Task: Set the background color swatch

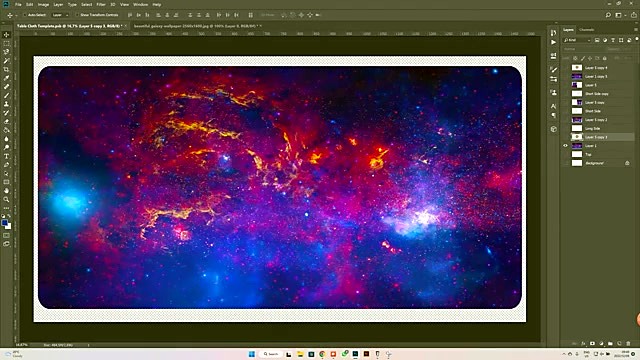Action: tap(8, 226)
